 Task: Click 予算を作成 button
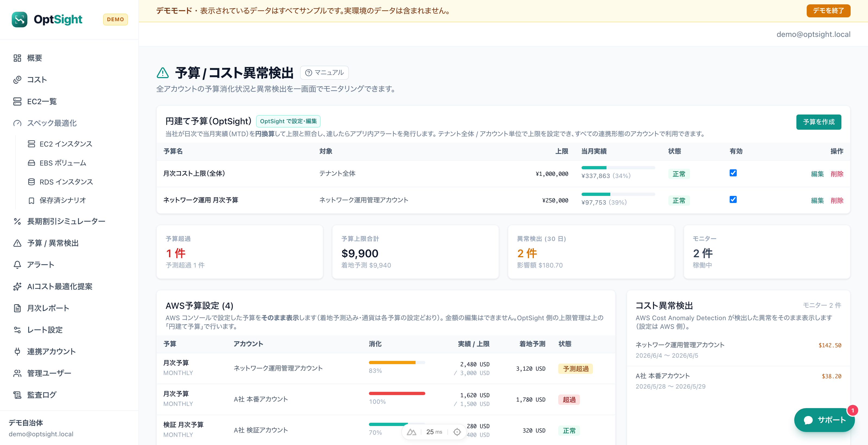tap(818, 122)
